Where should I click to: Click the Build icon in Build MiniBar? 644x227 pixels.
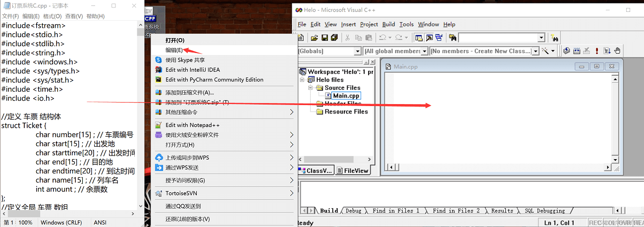pyautogui.click(x=577, y=51)
